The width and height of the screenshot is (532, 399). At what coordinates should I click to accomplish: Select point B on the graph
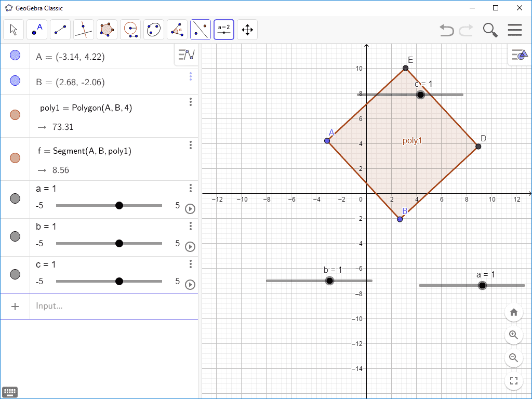click(400, 219)
